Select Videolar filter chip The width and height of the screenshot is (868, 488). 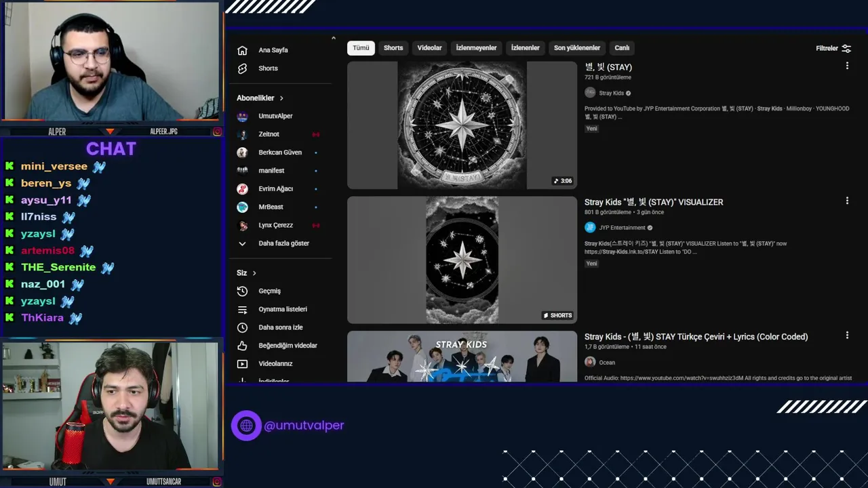click(x=429, y=48)
